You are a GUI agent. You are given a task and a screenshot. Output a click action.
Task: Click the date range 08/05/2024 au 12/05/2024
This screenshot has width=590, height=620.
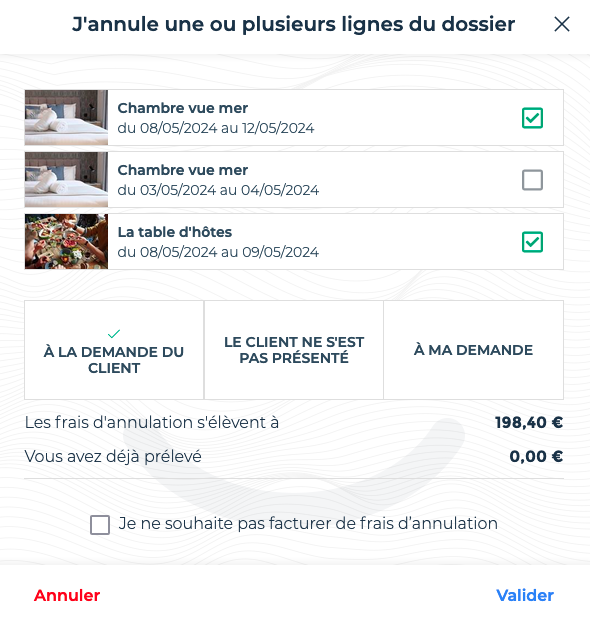pyautogui.click(x=227, y=128)
